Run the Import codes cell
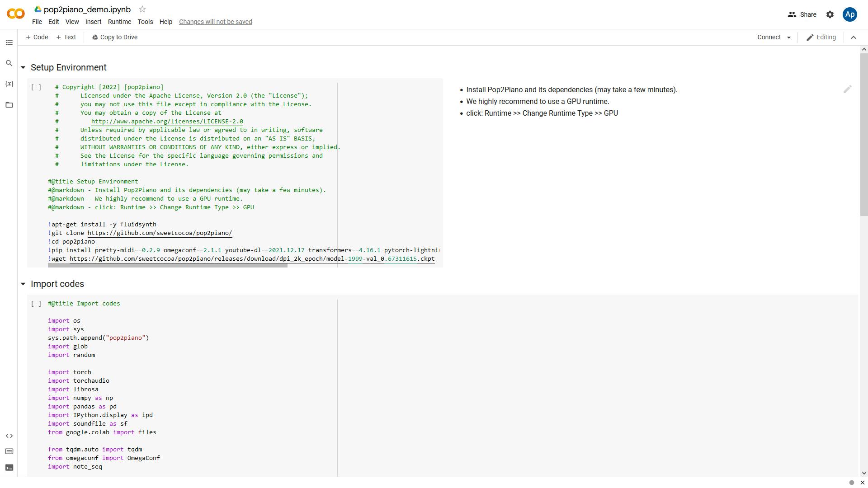The image size is (868, 488). [36, 304]
